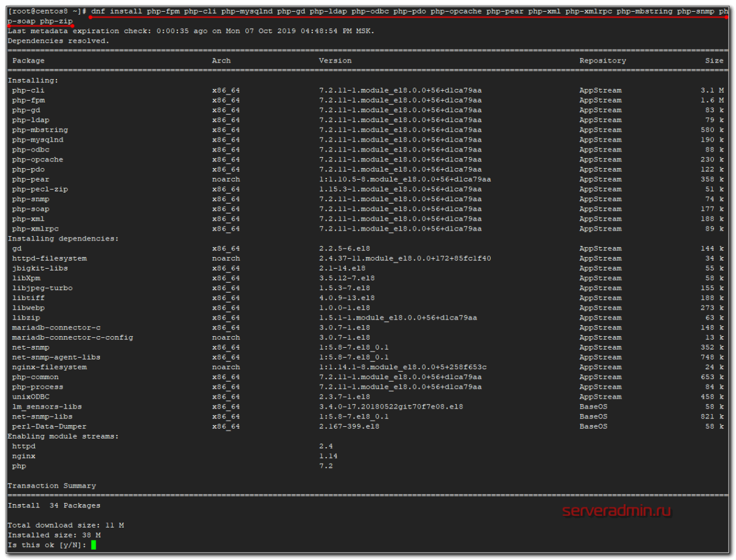Viewport: 736px width, 560px height.
Task: Click the Arch column header
Action: pos(221,60)
